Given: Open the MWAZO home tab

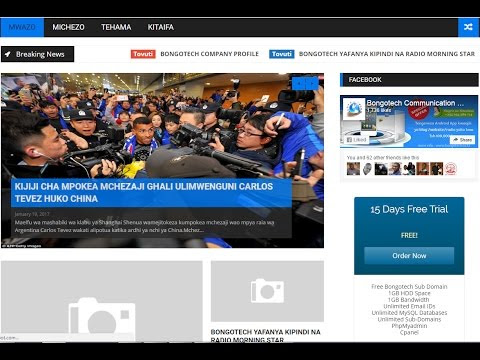Looking at the screenshot, I should pos(22,27).
